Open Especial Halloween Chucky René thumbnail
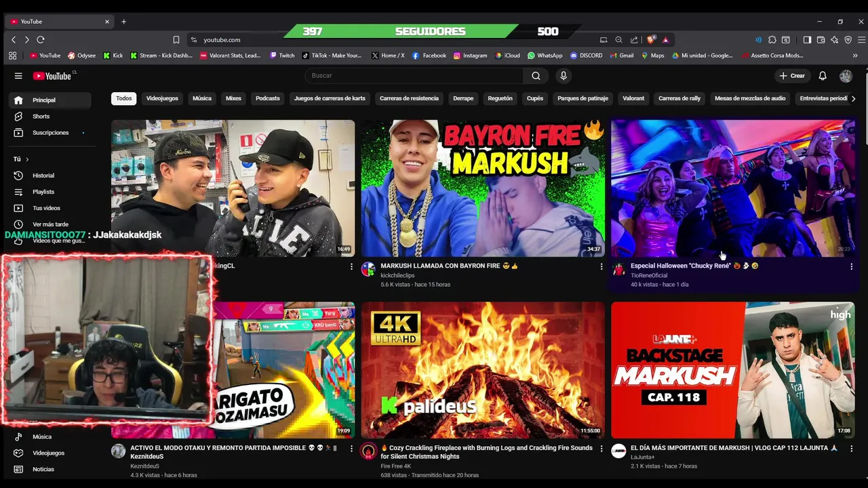Viewport: 868px width, 488px height. [x=732, y=188]
